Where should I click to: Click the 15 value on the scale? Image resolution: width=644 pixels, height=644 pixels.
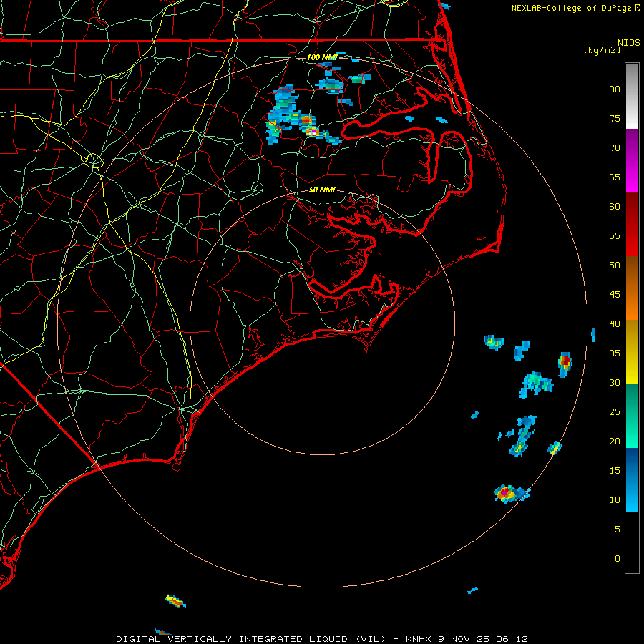coord(615,471)
